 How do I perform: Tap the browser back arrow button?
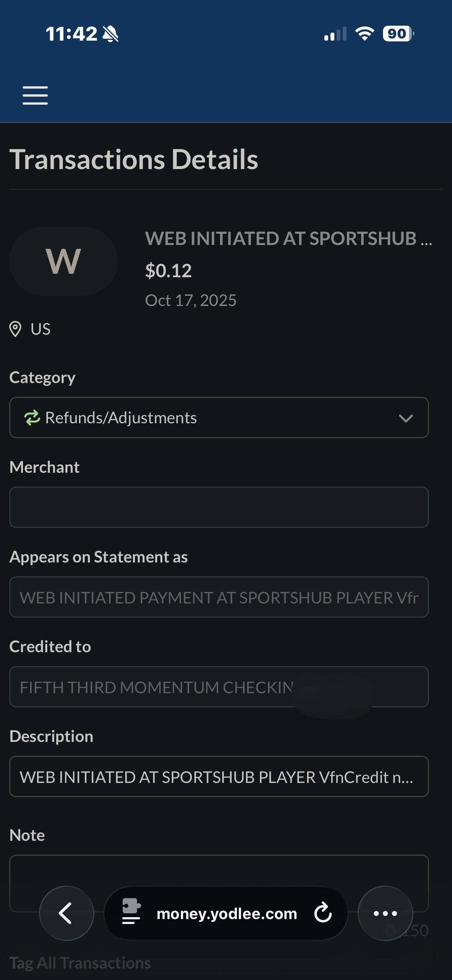pyautogui.click(x=66, y=913)
